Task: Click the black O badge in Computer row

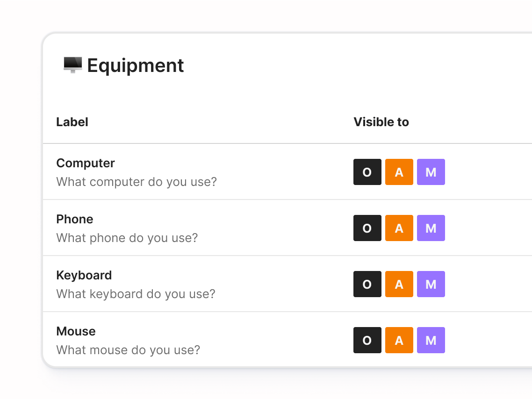Action: click(x=367, y=172)
